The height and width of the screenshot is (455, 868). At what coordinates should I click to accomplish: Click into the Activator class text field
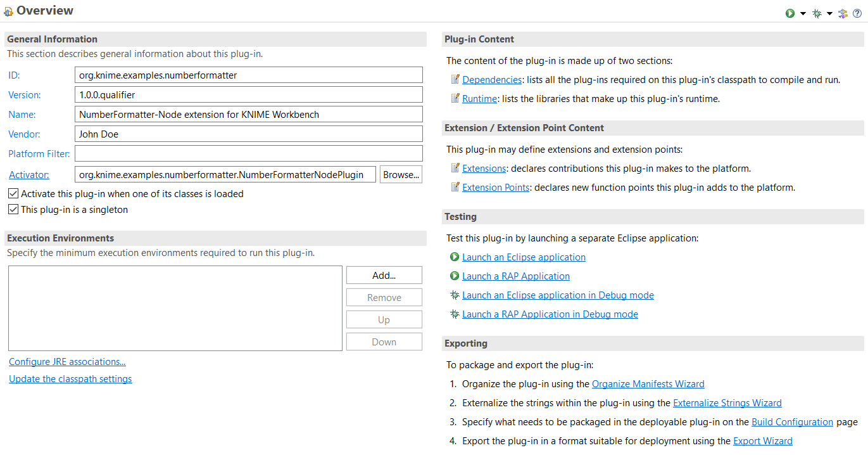click(x=225, y=175)
